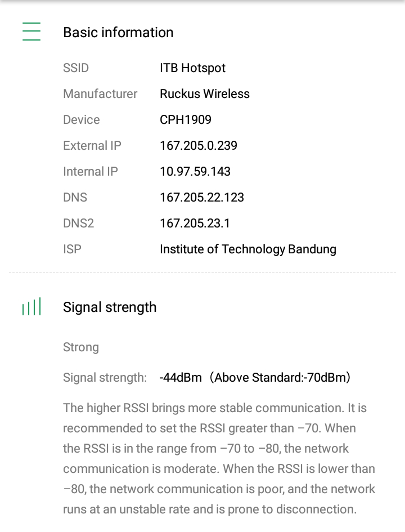Viewport: 405px width, 532px height.
Task: Tap the ISP value Institute of Technology Bandung
Action: (x=248, y=249)
